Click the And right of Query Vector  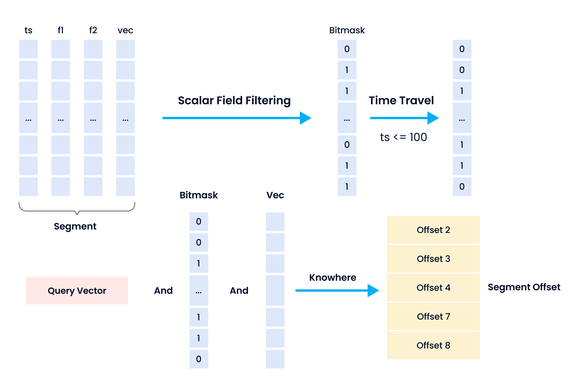click(x=163, y=291)
